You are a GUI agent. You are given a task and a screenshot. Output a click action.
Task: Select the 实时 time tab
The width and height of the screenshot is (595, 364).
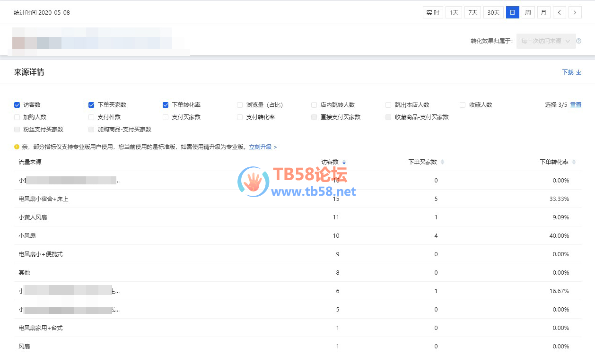[x=432, y=13]
